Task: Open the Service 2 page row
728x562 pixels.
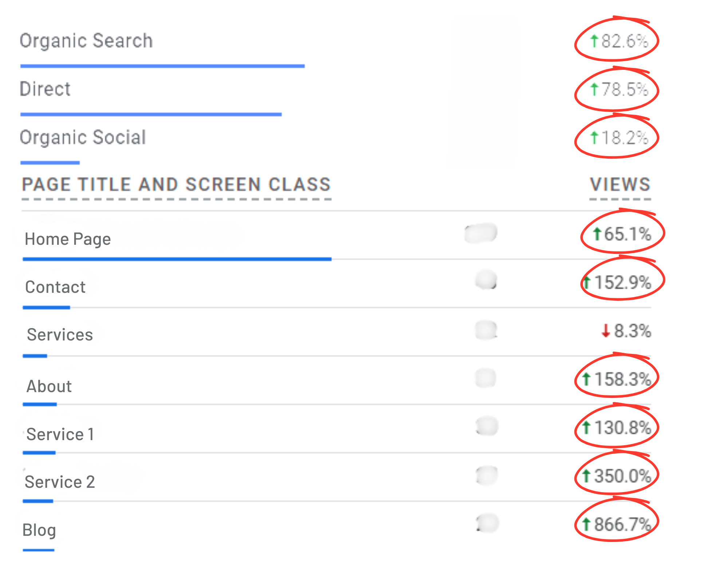Action: tap(60, 482)
